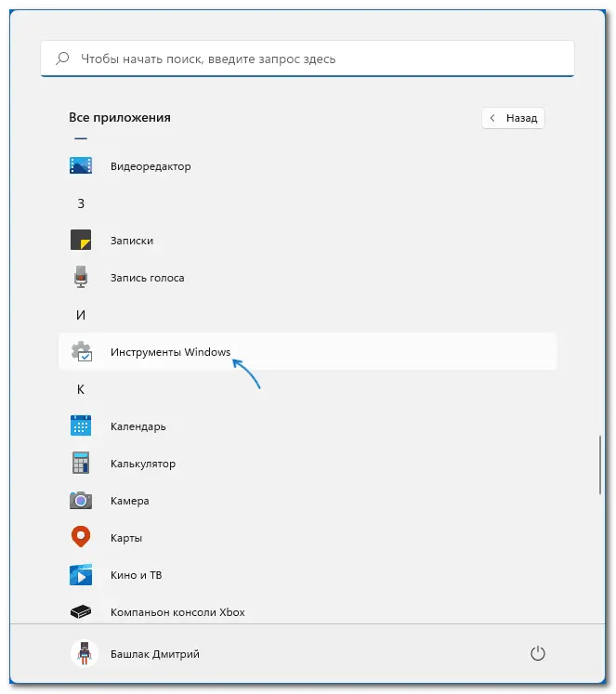The height and width of the screenshot is (694, 616).
Task: Click the Инструменты Windows text label
Action: [x=170, y=352]
